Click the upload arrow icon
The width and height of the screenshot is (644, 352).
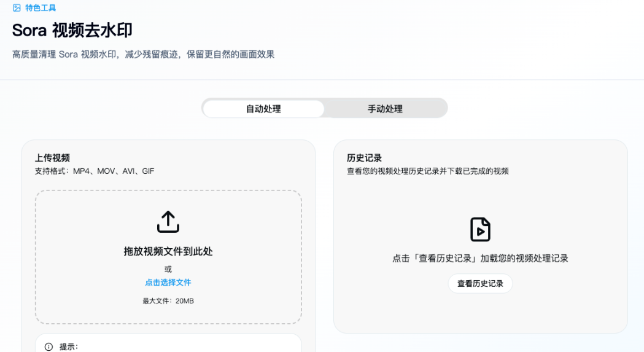168,222
